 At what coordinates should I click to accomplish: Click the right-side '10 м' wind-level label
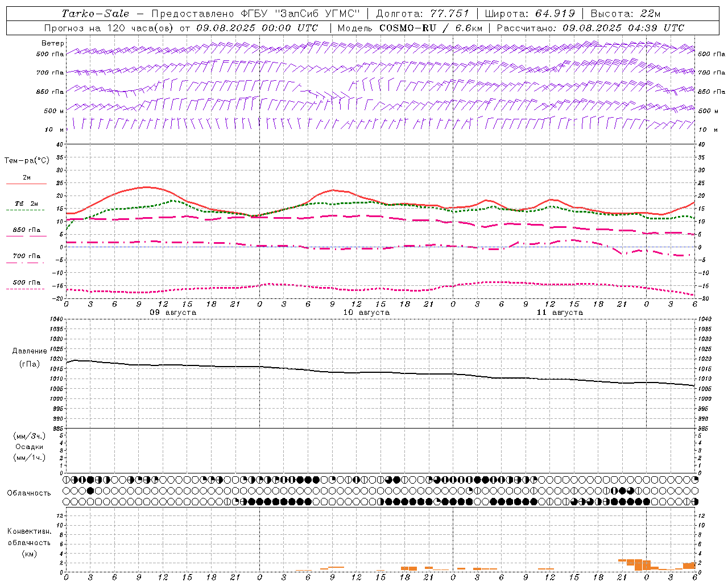[708, 130]
